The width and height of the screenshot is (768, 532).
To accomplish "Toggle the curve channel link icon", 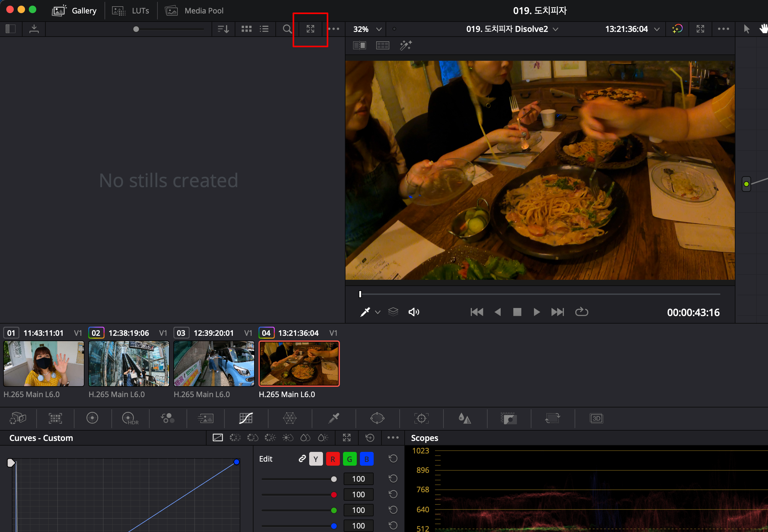I will 302,459.
